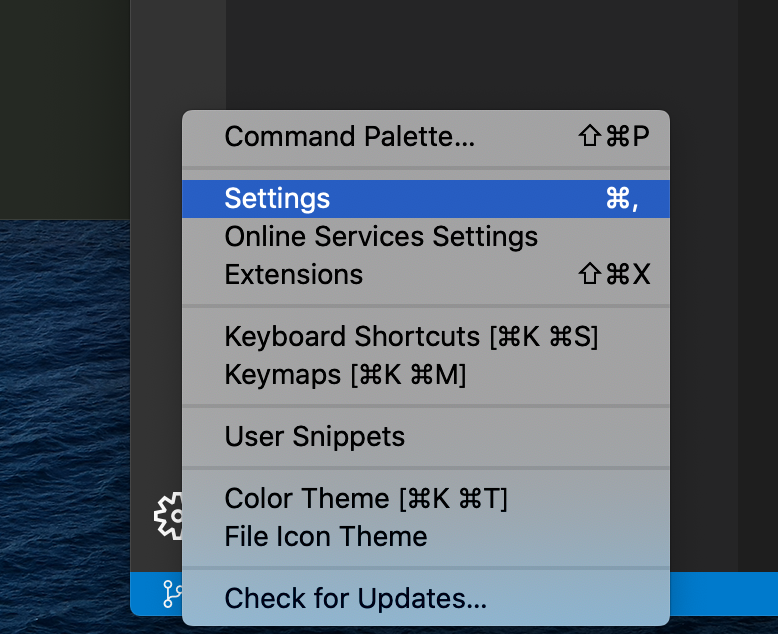Open the Command Palette menu entry
This screenshot has width=778, height=634.
point(349,137)
